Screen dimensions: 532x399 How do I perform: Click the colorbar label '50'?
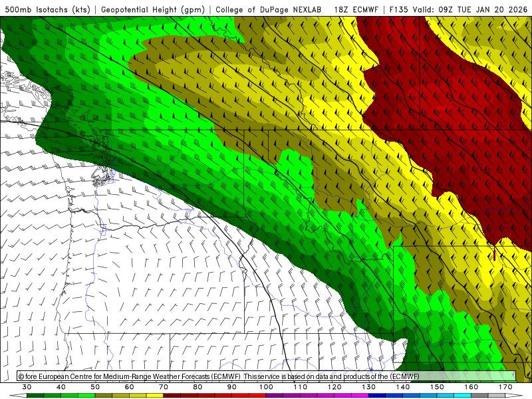(95, 387)
